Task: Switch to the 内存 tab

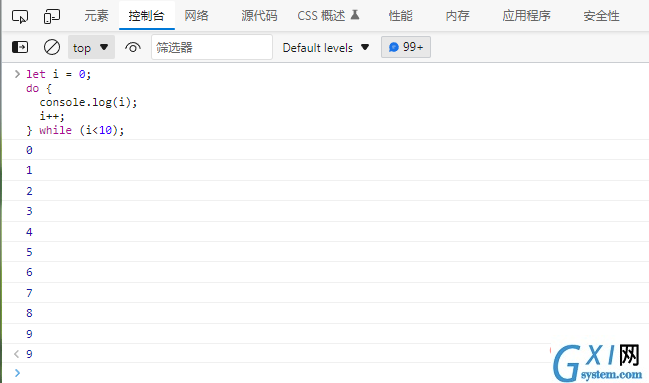Action: (x=457, y=16)
